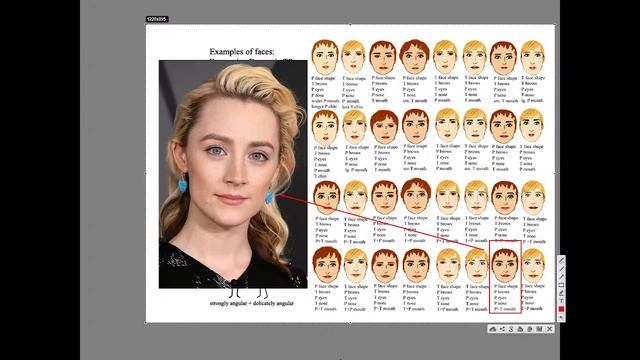The image size is (640, 360).
Task: Print the captured screenshot
Action: [520, 329]
